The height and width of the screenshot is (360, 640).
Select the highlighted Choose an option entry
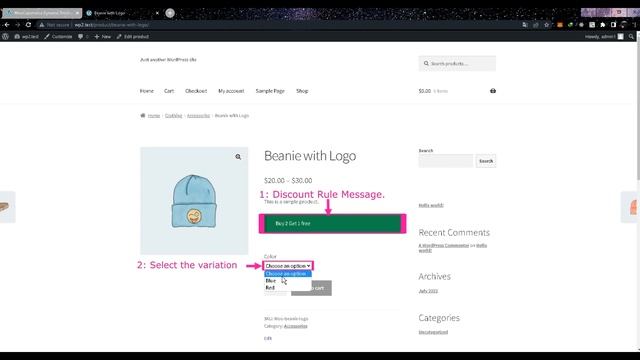288,273
